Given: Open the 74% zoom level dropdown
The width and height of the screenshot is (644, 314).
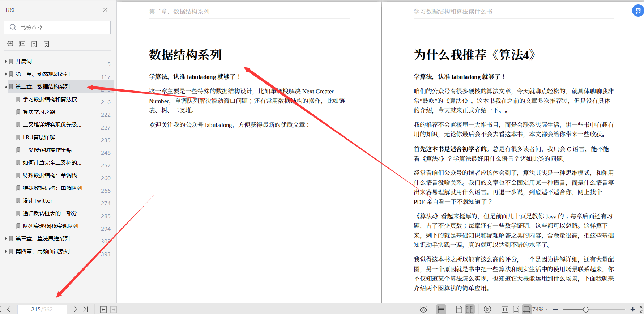Looking at the screenshot, I should (x=541, y=309).
